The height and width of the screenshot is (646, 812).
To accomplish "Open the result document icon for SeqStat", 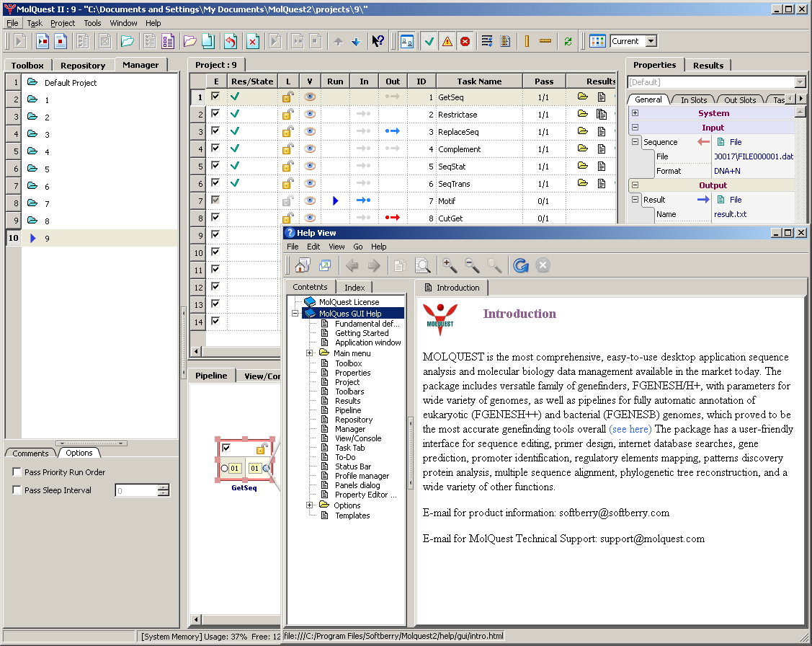I will coord(601,167).
